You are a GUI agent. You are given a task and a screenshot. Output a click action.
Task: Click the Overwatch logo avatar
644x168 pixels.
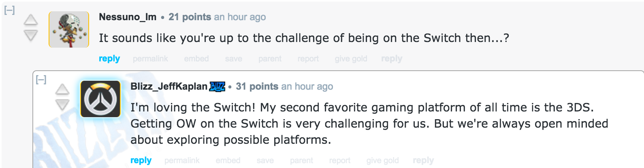tap(100, 99)
